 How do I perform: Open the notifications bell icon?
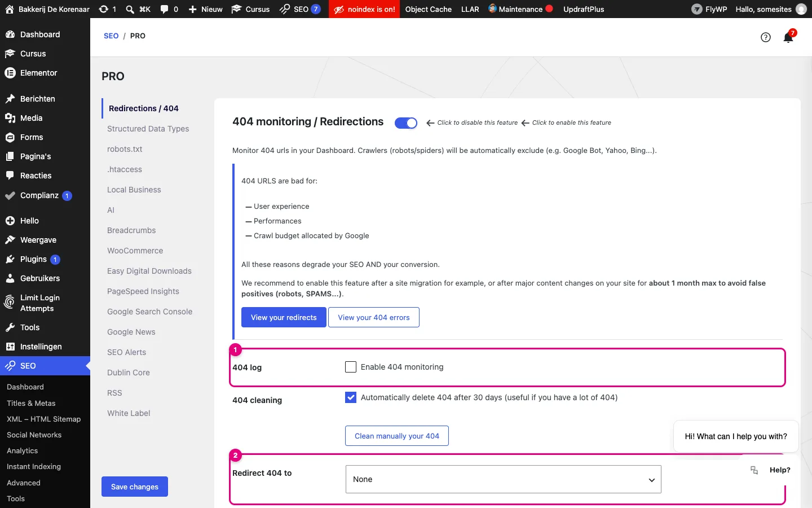(788, 38)
